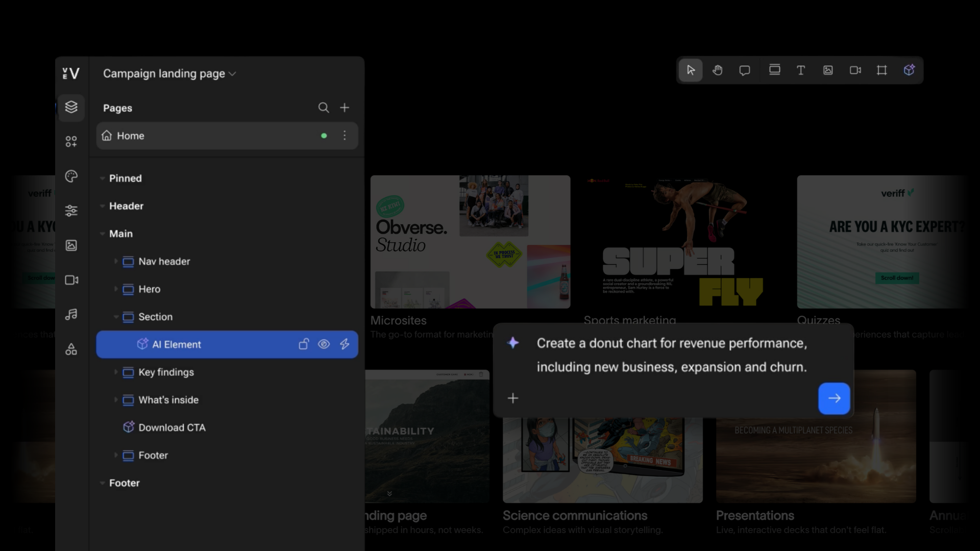Click the green published status dot on Home

[324, 136]
